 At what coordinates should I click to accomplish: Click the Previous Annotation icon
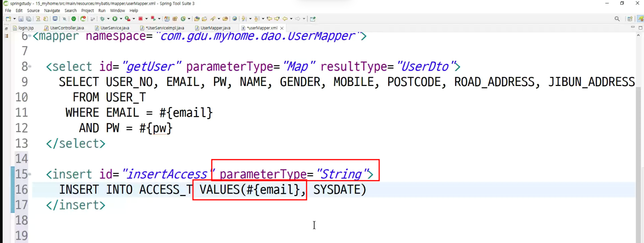point(257,19)
